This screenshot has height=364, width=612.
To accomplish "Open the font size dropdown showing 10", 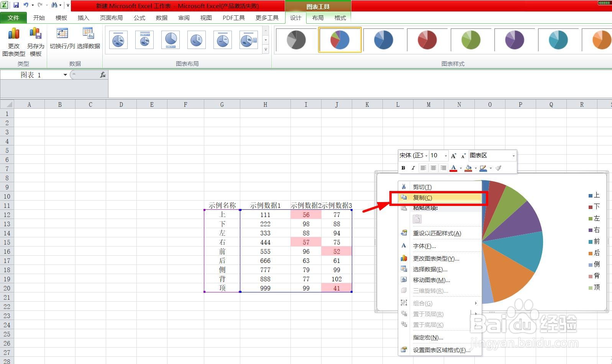I will (446, 155).
